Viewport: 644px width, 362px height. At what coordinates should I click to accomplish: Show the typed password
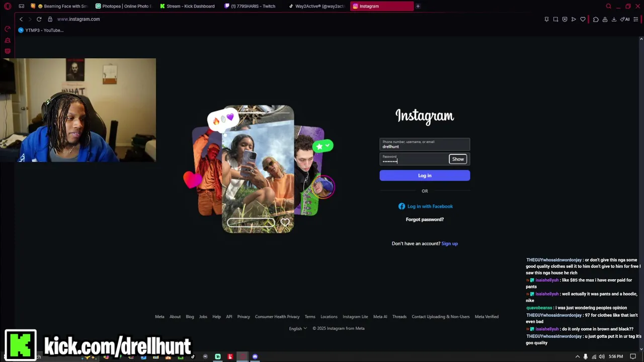(458, 159)
